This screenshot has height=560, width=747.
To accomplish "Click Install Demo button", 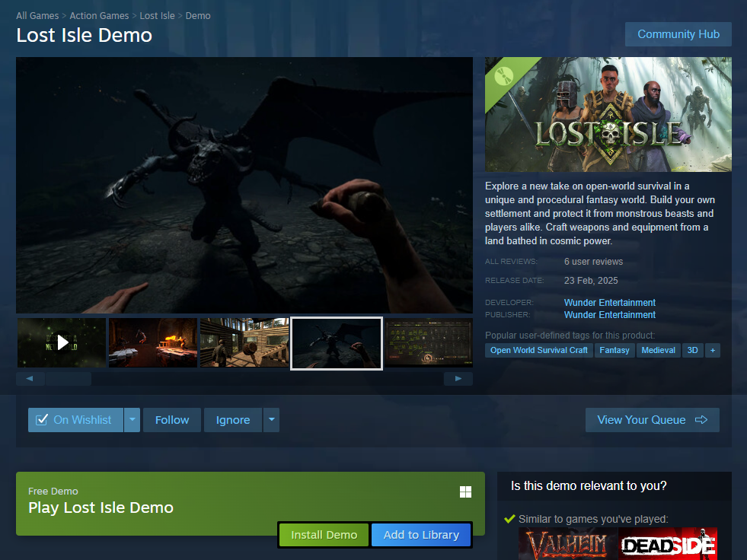I will 324,535.
